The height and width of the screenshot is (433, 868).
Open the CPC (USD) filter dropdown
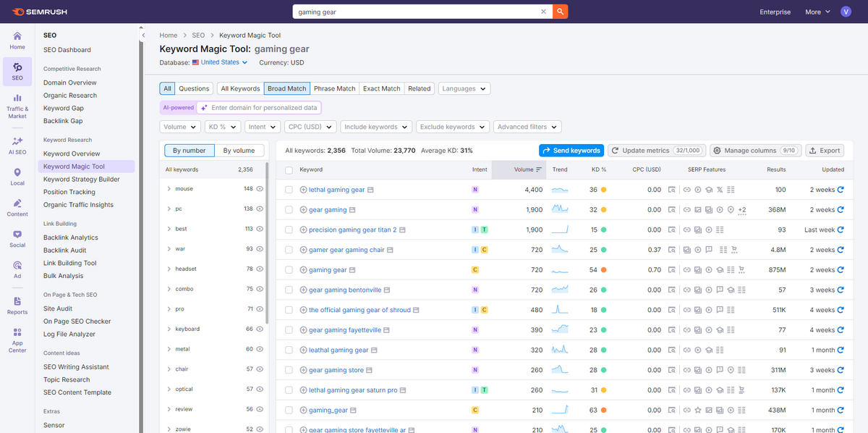[310, 127]
